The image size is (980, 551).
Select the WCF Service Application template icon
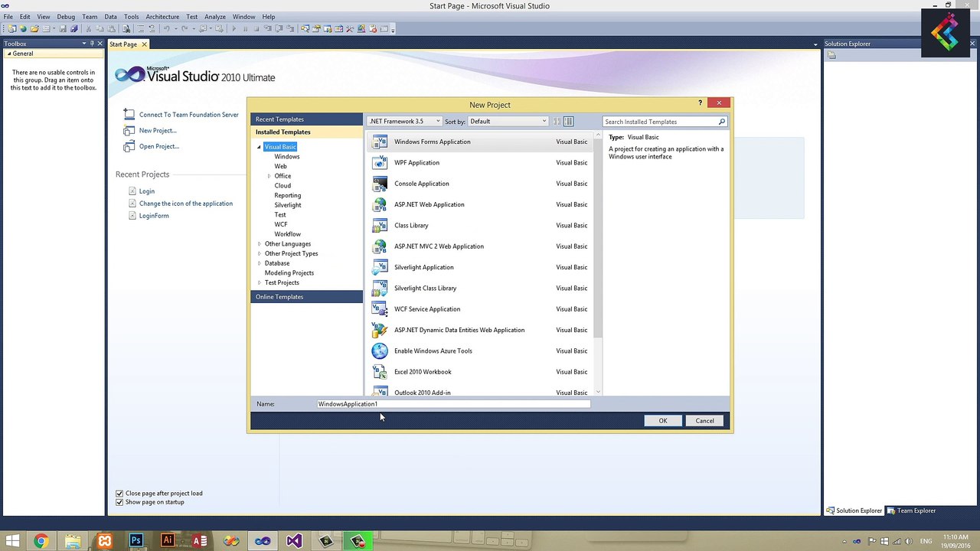pyautogui.click(x=380, y=309)
